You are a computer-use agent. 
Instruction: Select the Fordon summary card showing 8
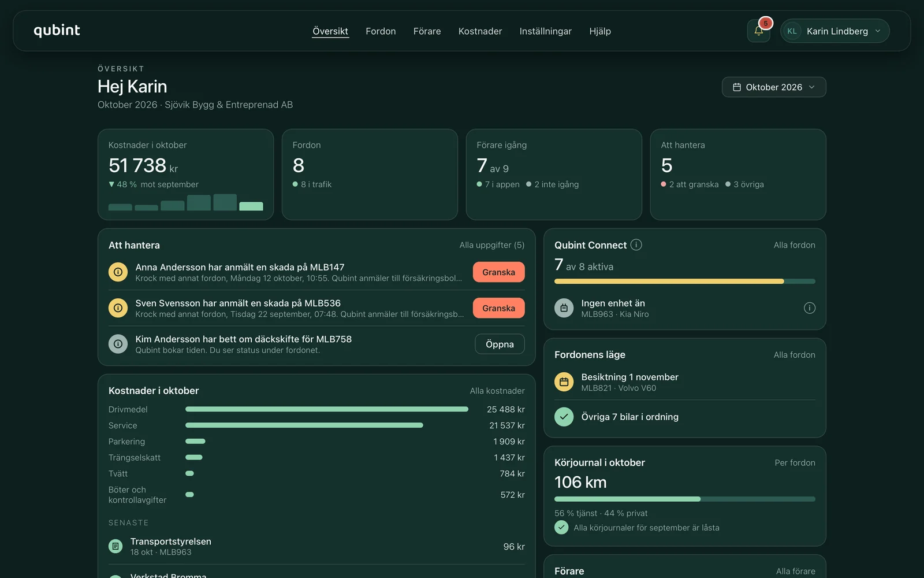pos(370,175)
